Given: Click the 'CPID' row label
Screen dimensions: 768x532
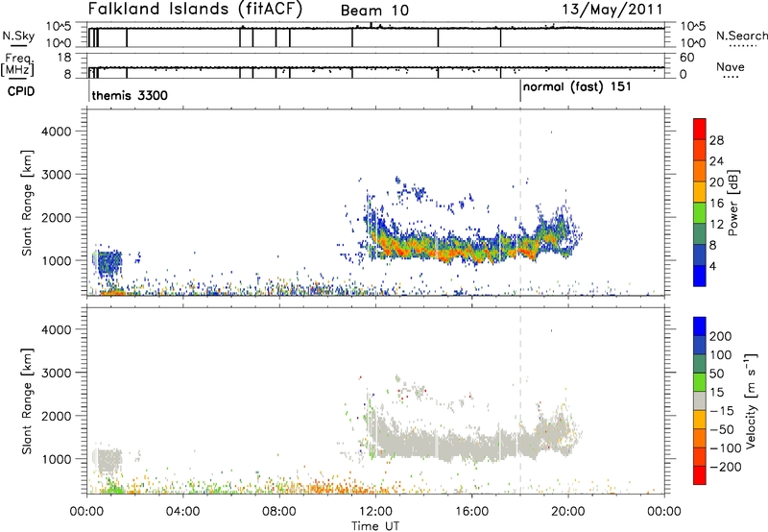Looking at the screenshot, I should click(x=21, y=91).
